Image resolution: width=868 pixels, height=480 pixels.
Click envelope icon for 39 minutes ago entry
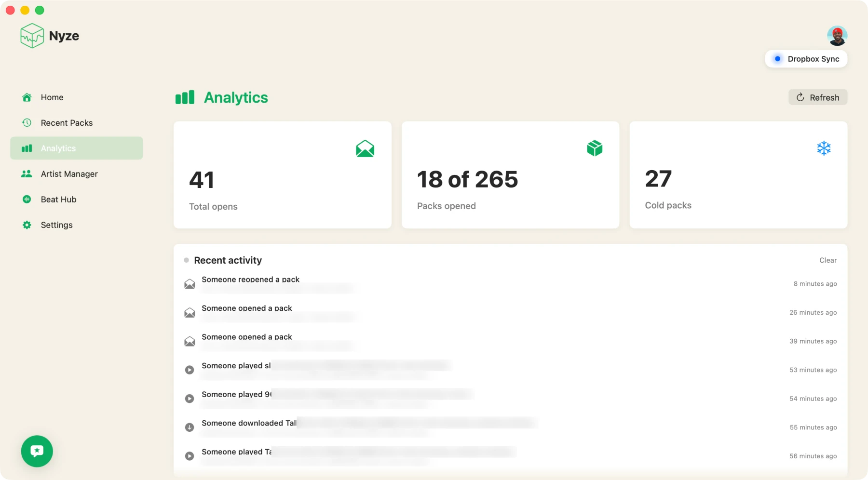(x=190, y=341)
